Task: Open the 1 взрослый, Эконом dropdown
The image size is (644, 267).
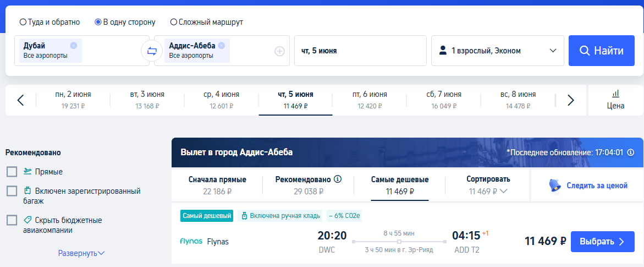Action: [497, 51]
